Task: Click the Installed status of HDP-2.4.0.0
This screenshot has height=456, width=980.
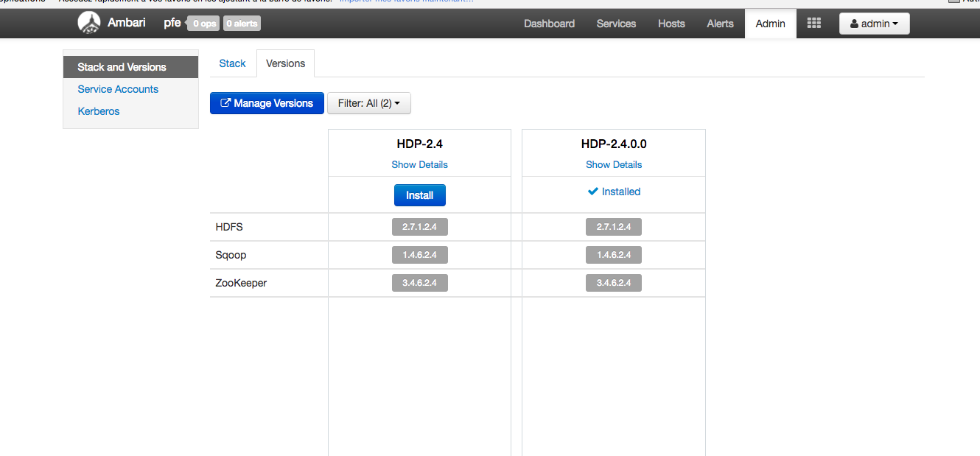Action: (x=614, y=192)
